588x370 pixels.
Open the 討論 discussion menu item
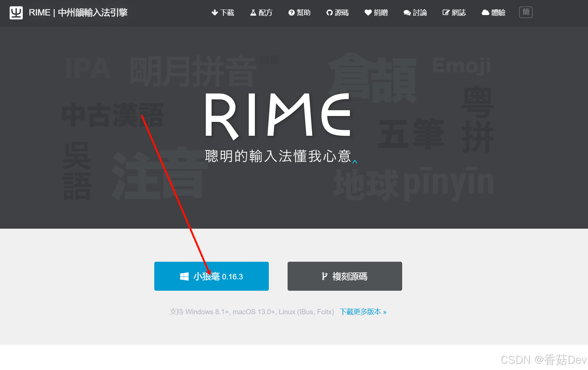[415, 13]
